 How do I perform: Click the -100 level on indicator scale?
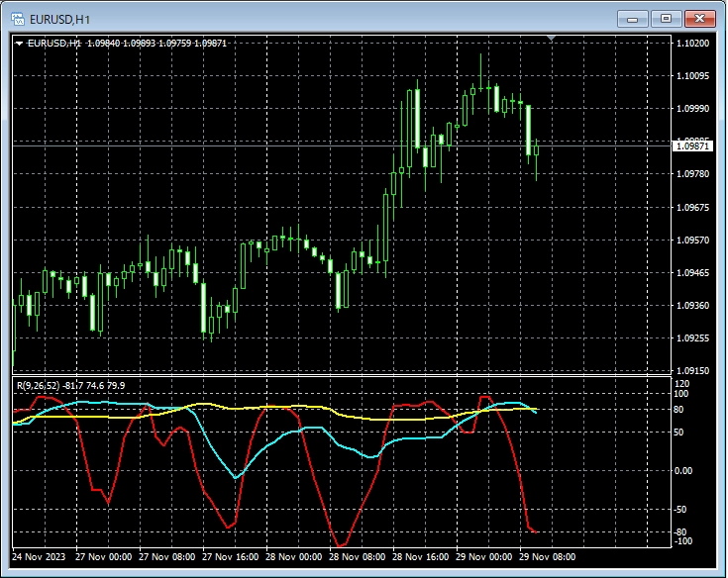[x=681, y=541]
